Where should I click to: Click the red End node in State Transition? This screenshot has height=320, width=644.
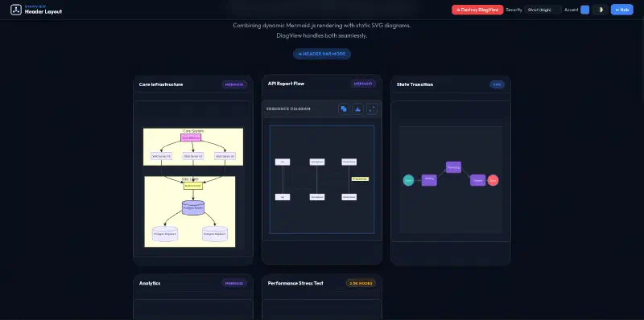tap(493, 180)
